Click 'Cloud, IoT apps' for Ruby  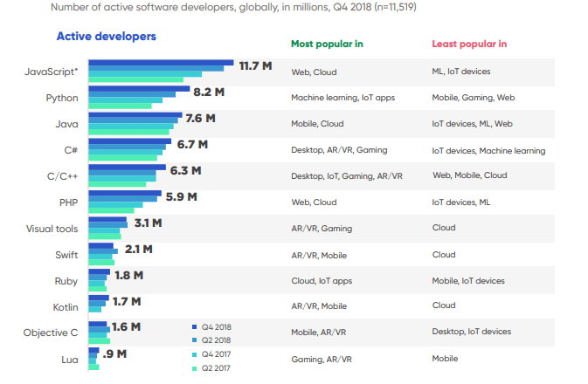coord(322,281)
